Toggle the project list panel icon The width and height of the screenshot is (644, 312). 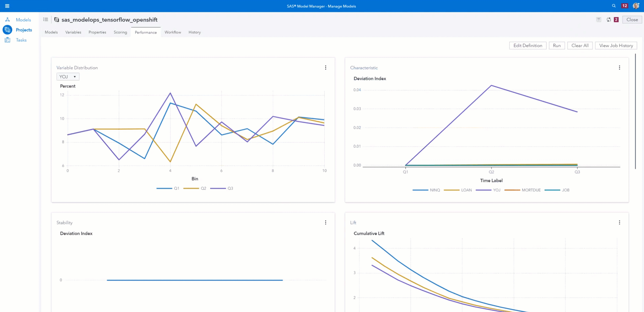click(46, 20)
